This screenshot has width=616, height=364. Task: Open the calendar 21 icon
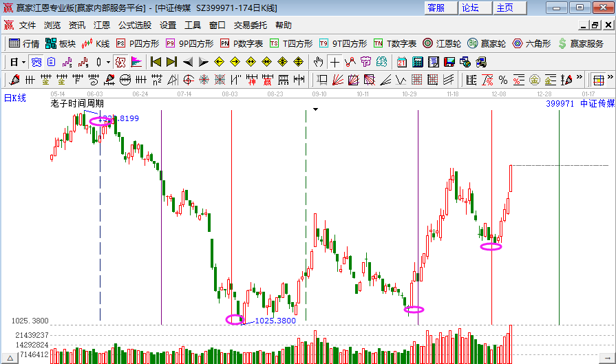(401, 62)
